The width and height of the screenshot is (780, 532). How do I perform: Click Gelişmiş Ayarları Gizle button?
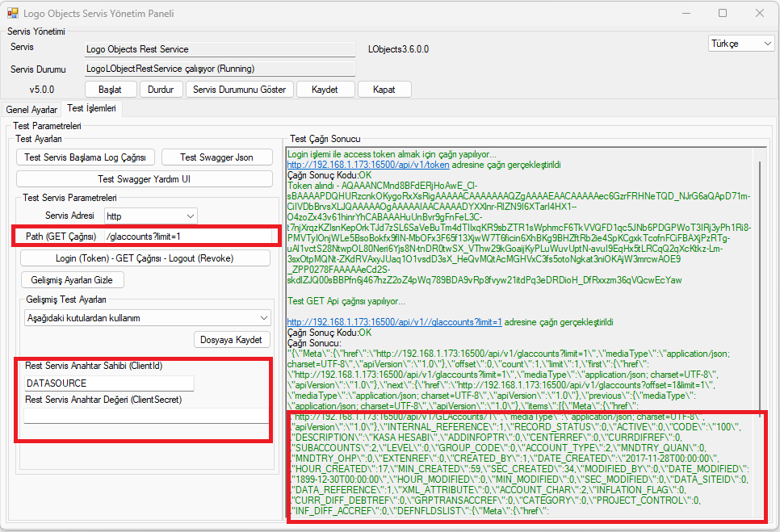pyautogui.click(x=72, y=280)
